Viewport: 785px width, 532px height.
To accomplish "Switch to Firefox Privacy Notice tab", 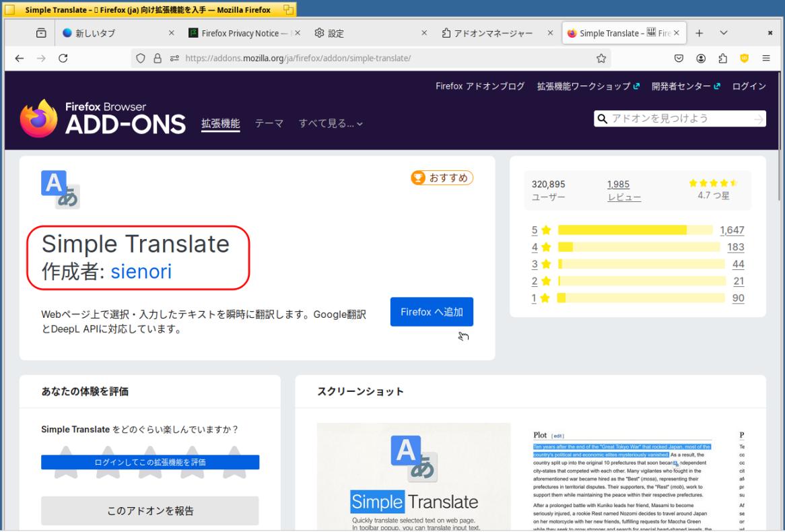I will point(243,33).
